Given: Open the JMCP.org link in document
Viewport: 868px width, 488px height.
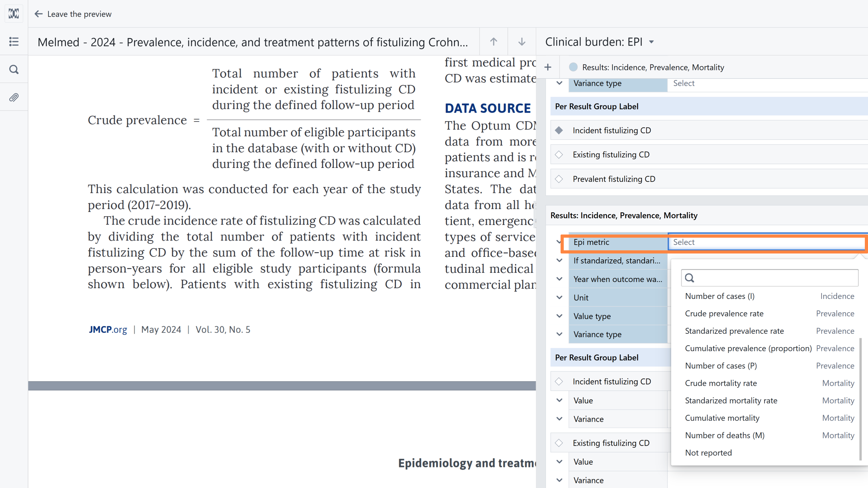Looking at the screenshot, I should click(108, 329).
